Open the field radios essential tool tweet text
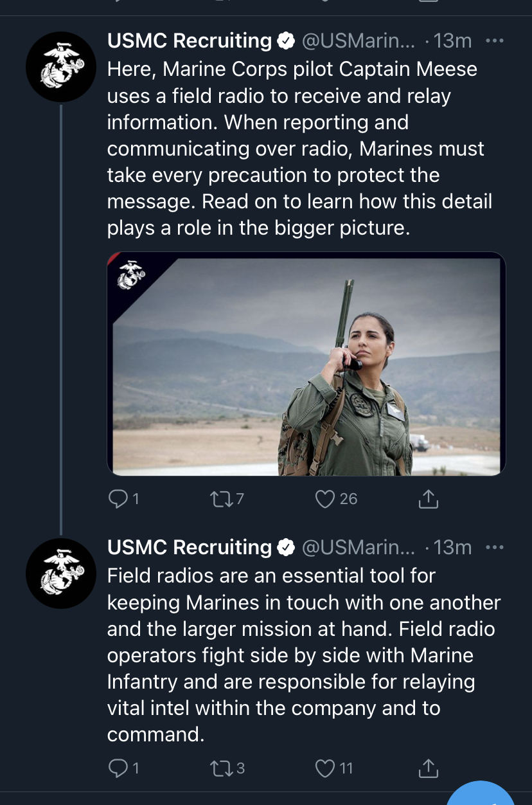The image size is (532, 805). (304, 655)
